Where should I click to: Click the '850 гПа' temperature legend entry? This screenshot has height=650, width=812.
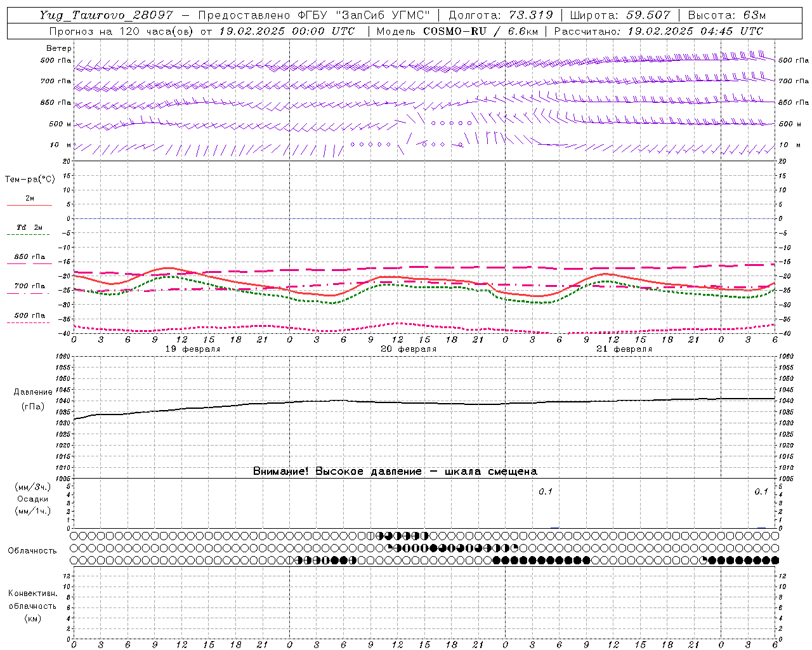30,257
